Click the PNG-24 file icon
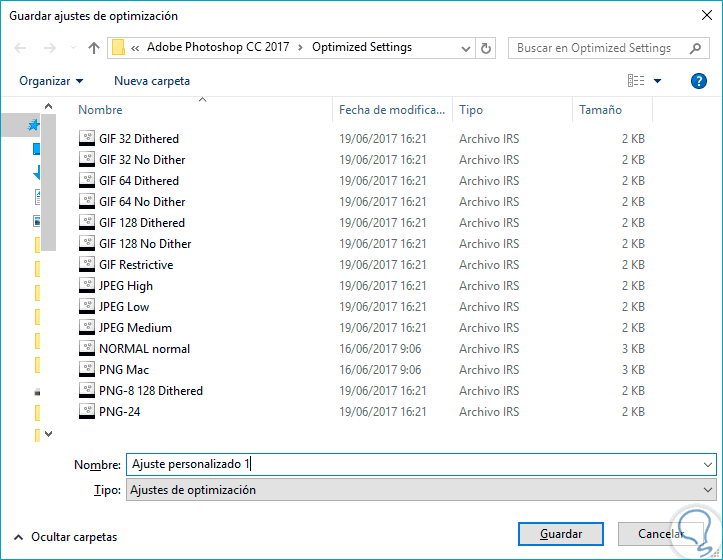 (86, 412)
